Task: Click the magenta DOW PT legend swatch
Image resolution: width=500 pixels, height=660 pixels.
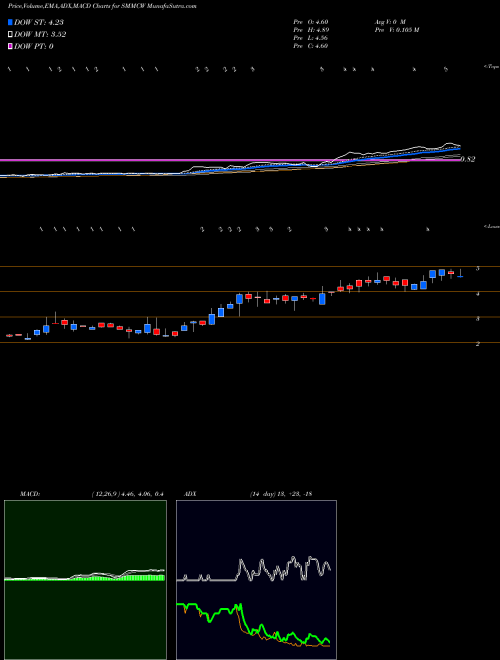Action: (x=10, y=46)
